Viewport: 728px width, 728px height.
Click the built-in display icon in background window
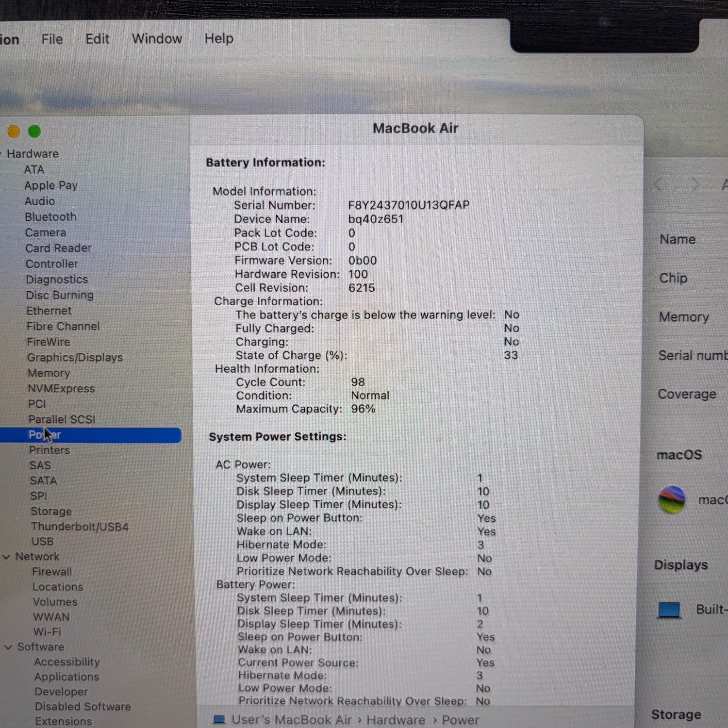[669, 610]
